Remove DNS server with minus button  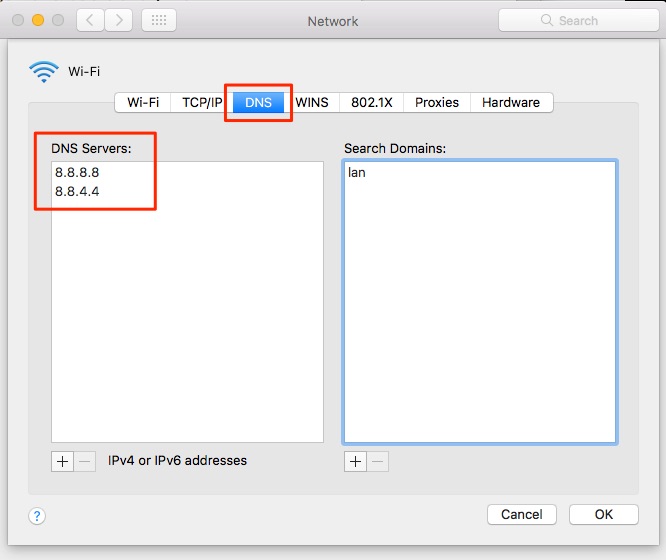click(x=85, y=461)
